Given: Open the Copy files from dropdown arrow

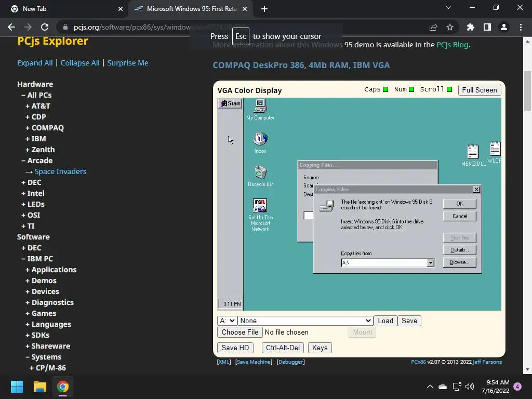Looking at the screenshot, I should [431, 263].
